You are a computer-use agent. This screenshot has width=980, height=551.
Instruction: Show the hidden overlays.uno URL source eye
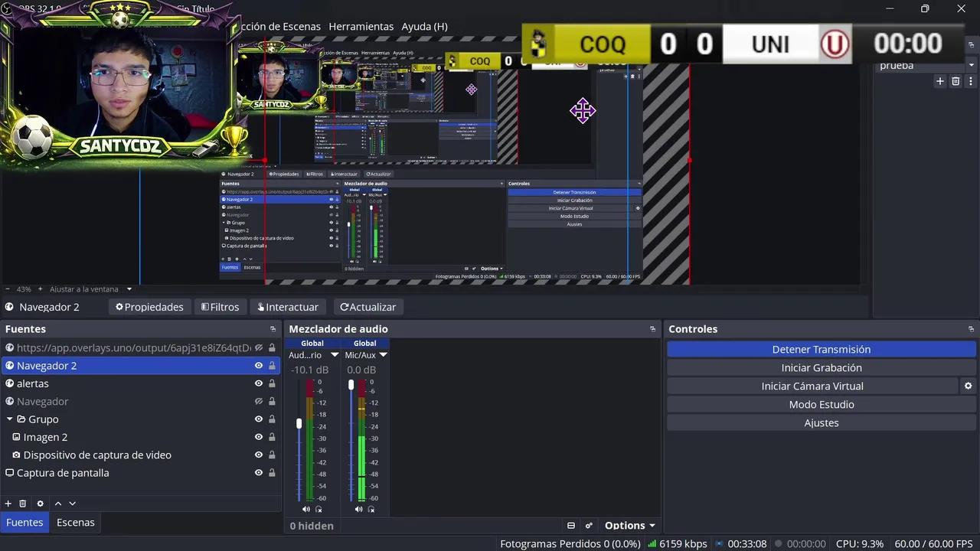click(259, 347)
